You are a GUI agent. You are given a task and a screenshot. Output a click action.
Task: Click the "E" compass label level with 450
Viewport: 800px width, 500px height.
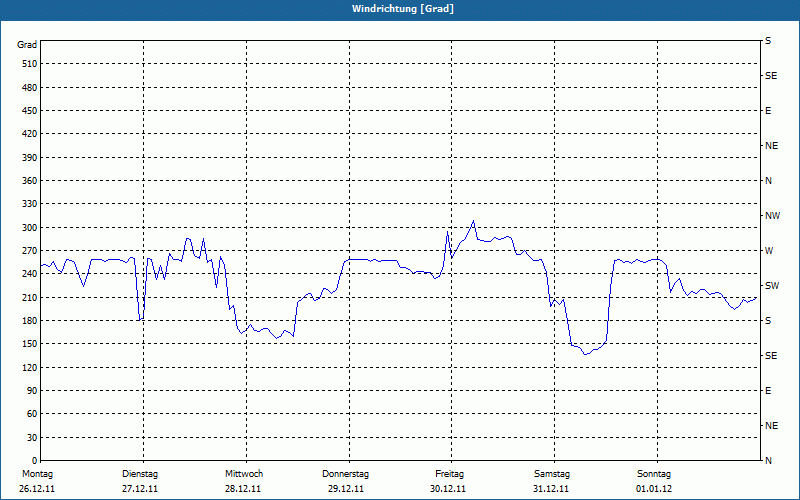[768, 111]
